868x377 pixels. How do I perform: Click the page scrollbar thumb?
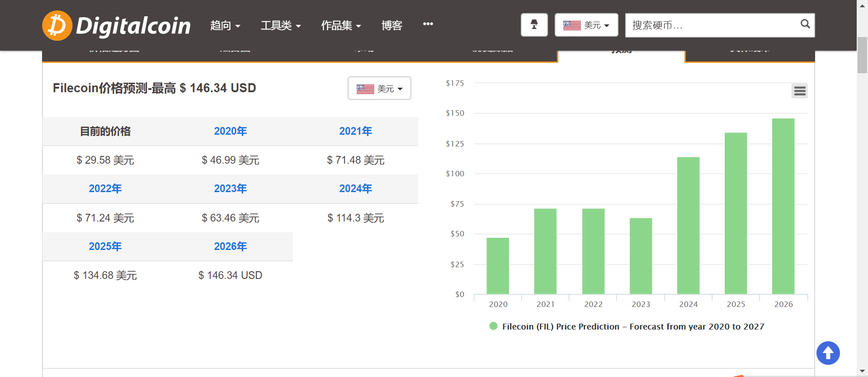point(863,55)
